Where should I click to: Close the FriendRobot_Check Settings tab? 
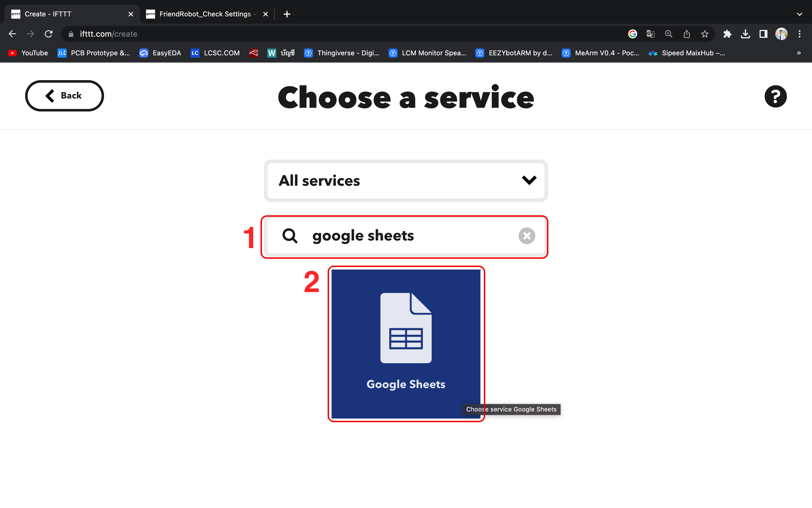265,14
